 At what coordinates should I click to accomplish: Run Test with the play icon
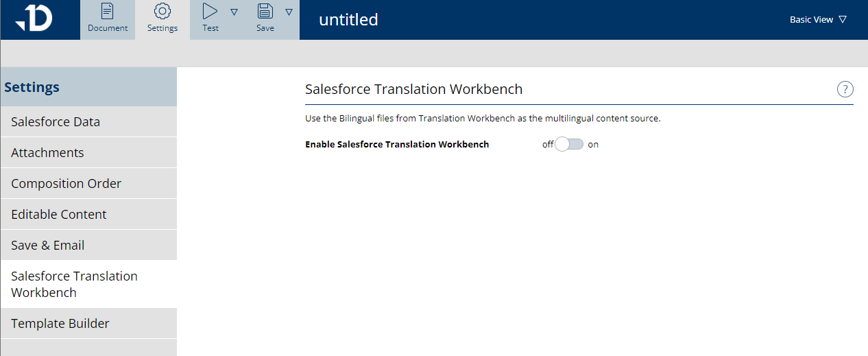210,12
